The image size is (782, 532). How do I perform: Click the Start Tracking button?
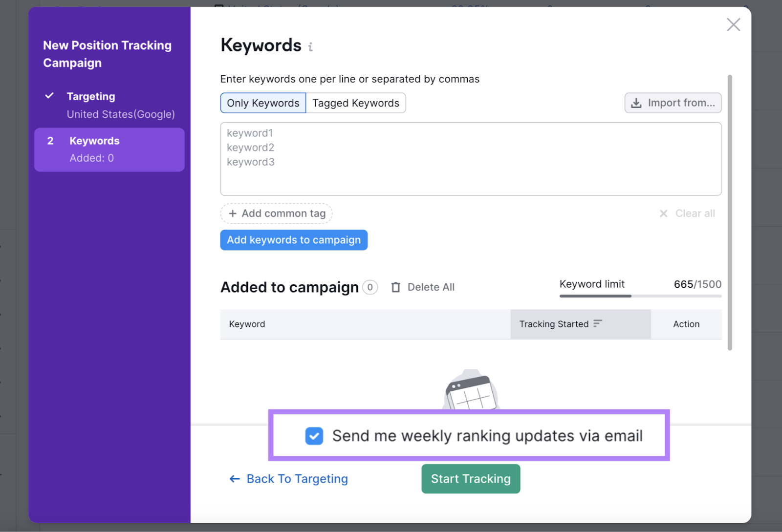tap(470, 479)
